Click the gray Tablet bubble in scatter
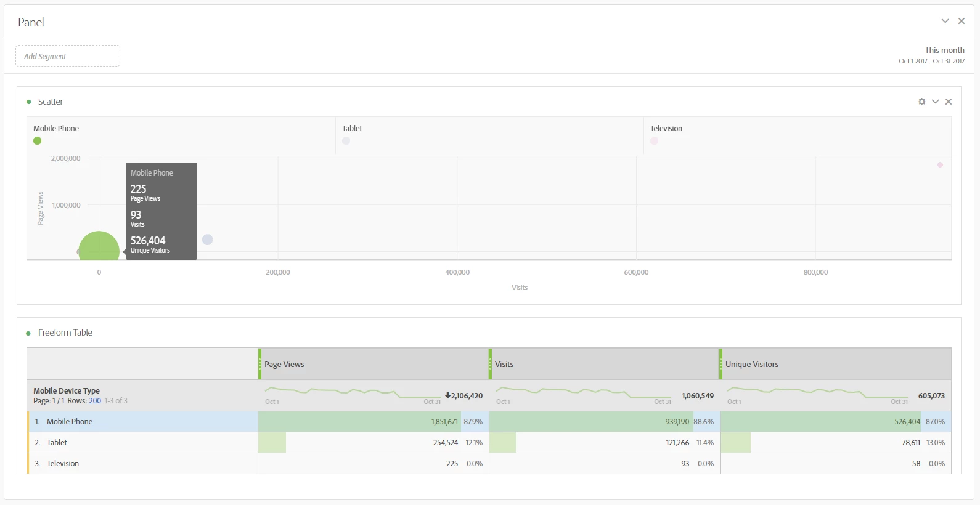980x505 pixels. coord(207,240)
